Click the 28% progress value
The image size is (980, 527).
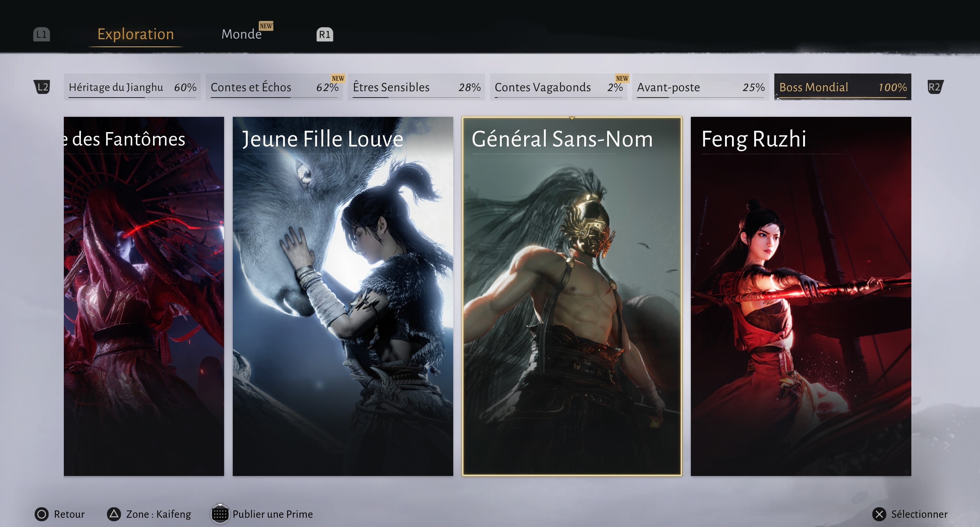470,87
